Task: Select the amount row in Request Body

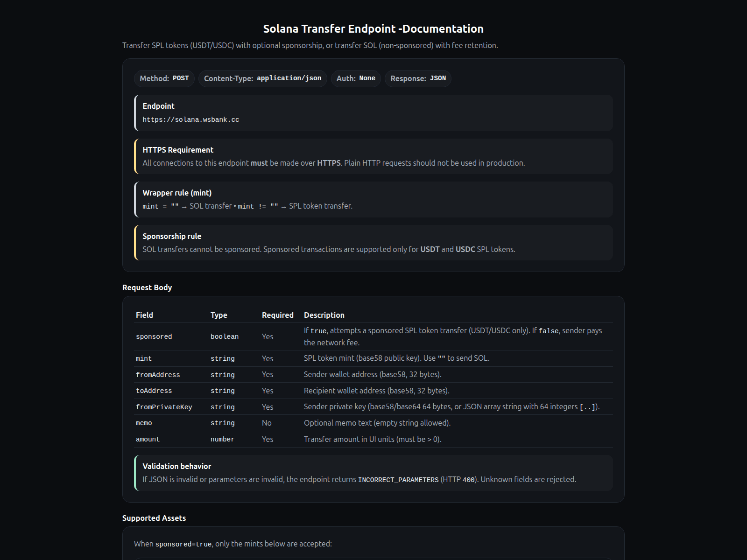Action: [148, 439]
